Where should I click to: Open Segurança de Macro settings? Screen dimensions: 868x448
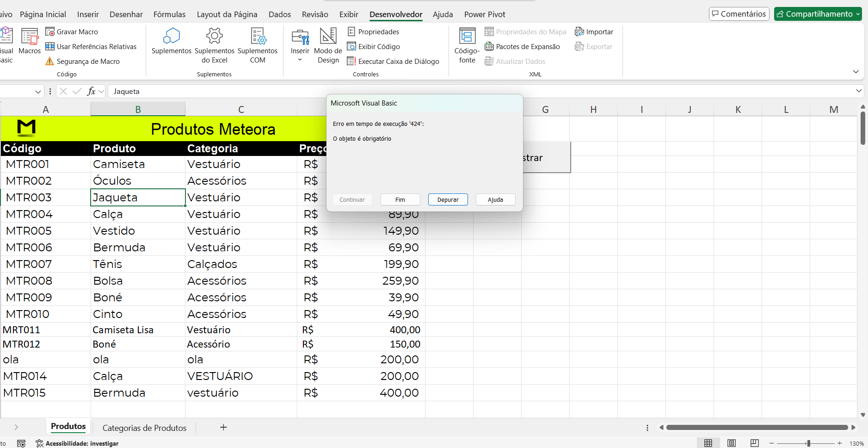point(82,61)
